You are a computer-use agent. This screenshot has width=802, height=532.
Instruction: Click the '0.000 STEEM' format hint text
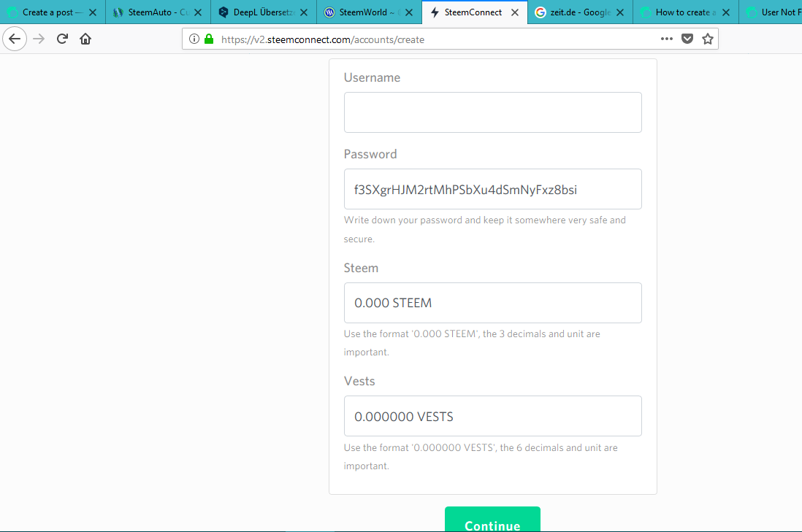coord(472,343)
